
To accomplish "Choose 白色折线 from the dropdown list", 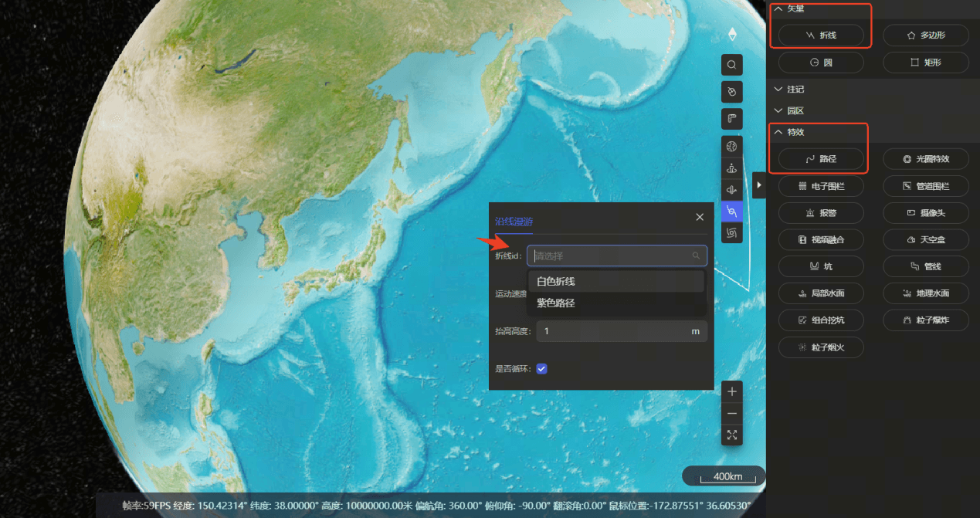I will click(x=556, y=282).
